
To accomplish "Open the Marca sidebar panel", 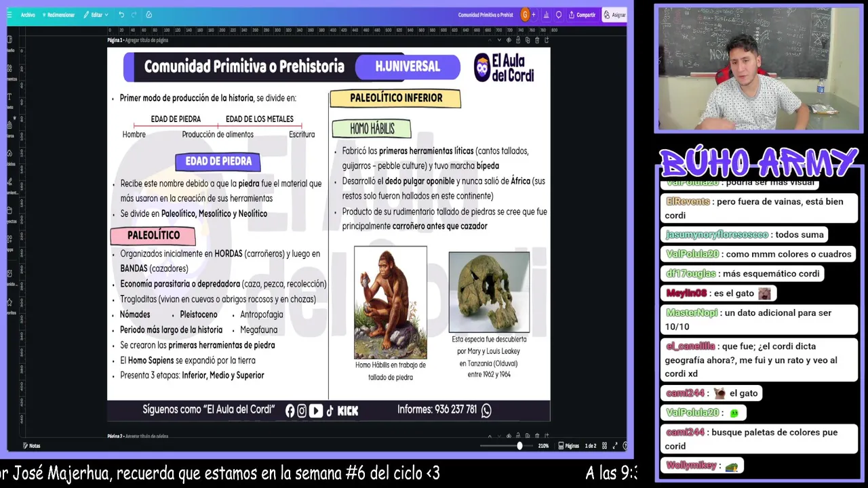I will pyautogui.click(x=9, y=129).
